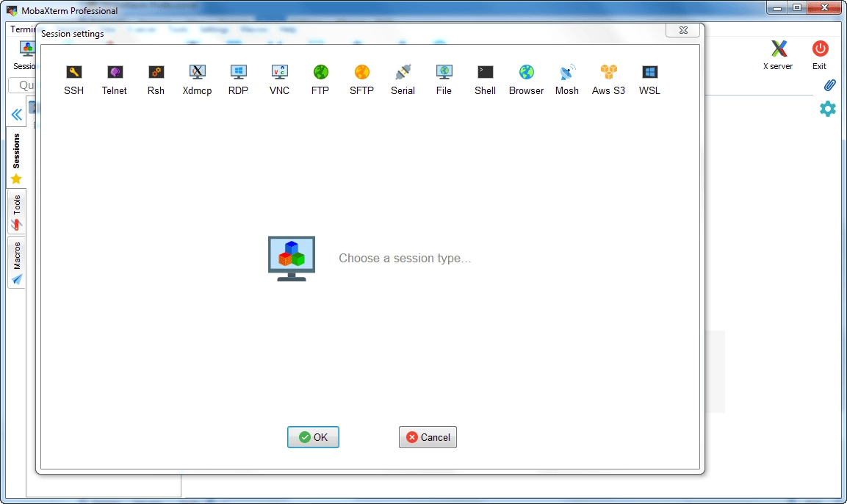Click the red Exit power icon

(820, 55)
